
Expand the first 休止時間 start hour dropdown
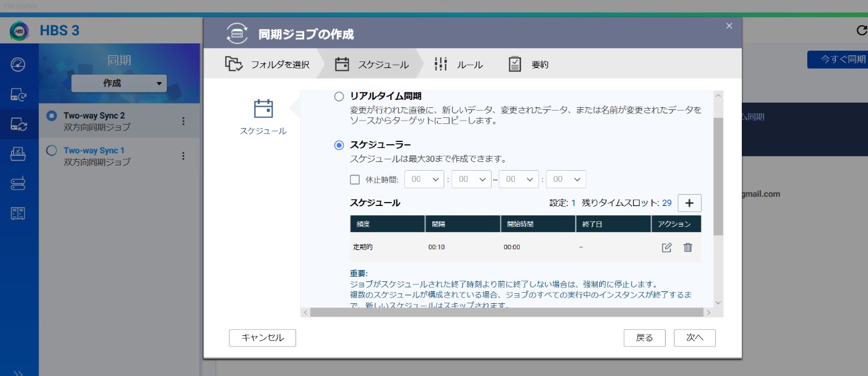[x=424, y=179]
